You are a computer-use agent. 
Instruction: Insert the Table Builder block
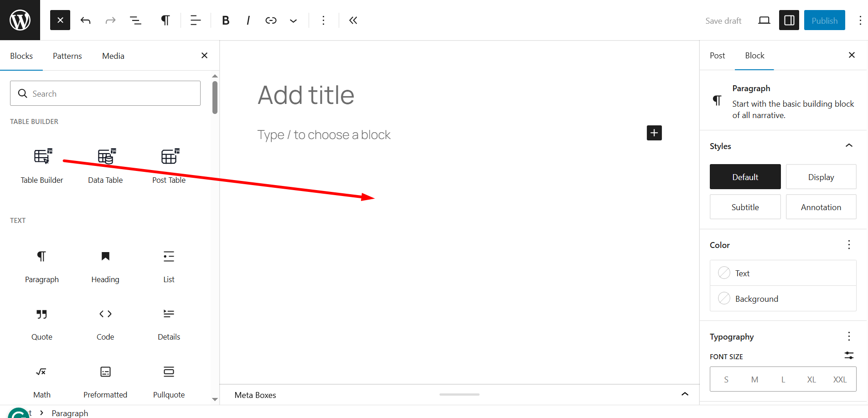point(42,165)
